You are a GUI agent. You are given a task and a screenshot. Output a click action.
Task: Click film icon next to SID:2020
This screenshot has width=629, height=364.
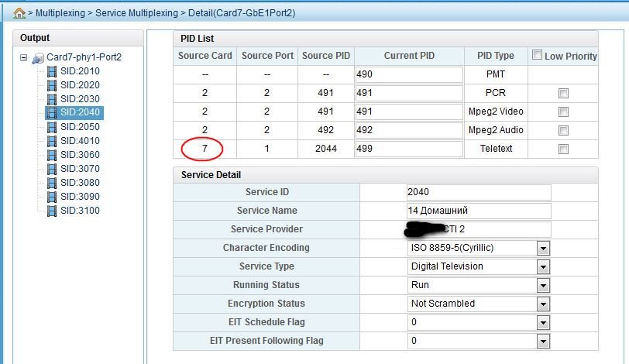[52, 85]
